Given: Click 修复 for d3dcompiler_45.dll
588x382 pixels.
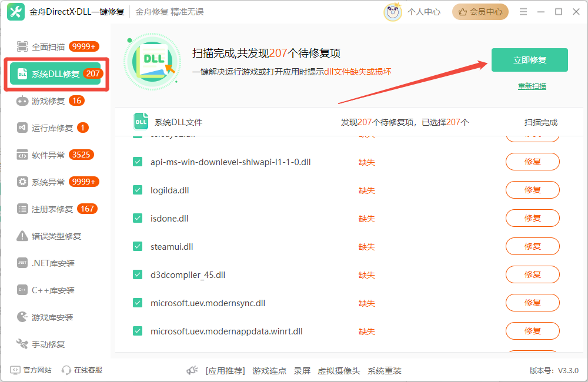Looking at the screenshot, I should tap(533, 274).
